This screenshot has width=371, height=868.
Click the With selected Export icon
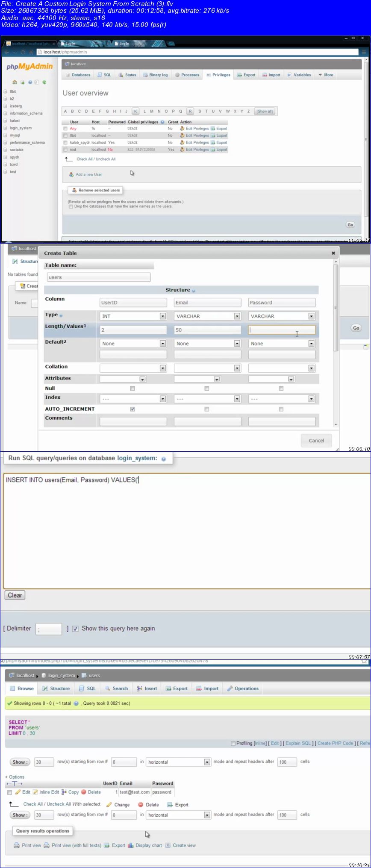coord(170,805)
